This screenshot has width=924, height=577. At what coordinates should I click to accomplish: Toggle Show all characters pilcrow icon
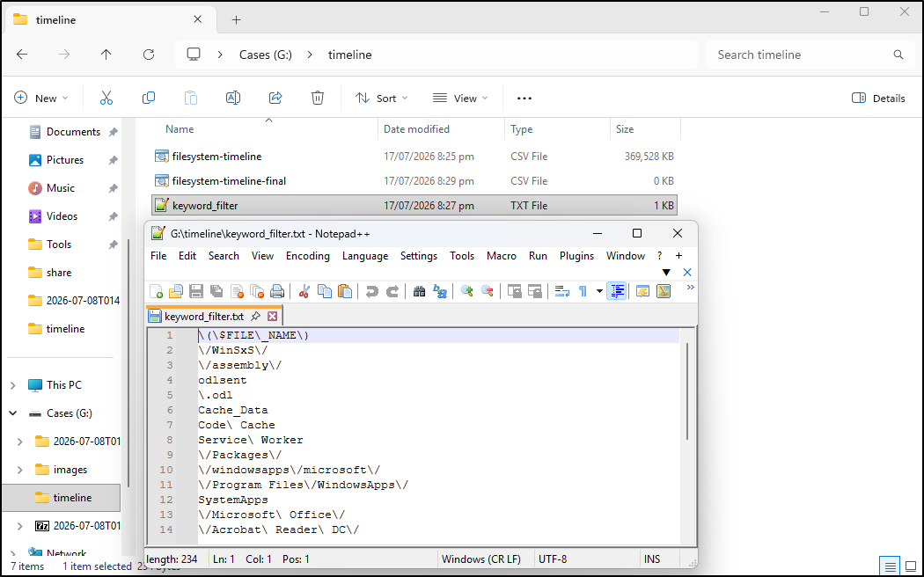[583, 291]
